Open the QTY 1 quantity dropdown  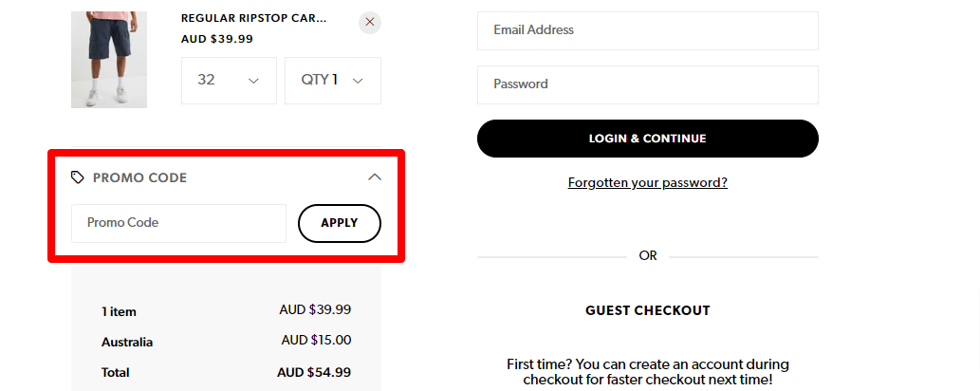(x=333, y=81)
